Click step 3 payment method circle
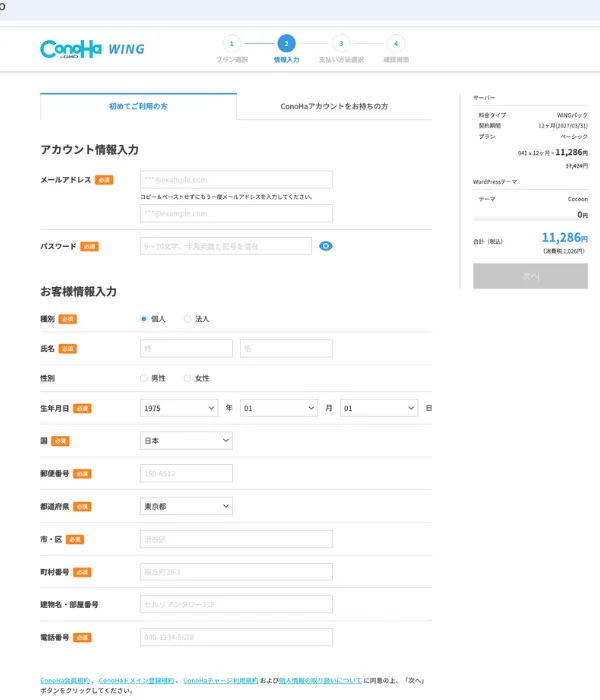 pyautogui.click(x=341, y=43)
